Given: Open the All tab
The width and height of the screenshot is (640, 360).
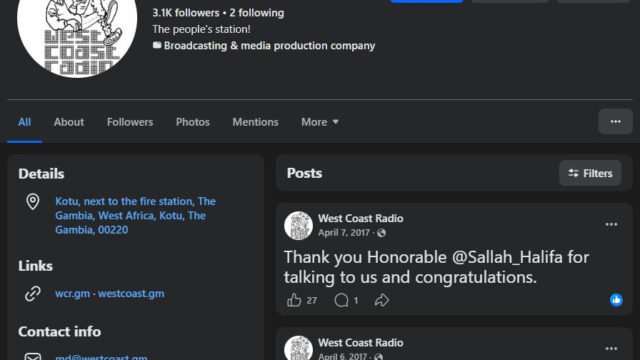Looking at the screenshot, I should (24, 122).
